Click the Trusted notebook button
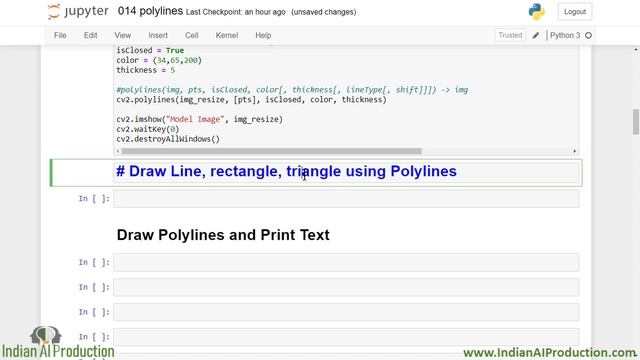Screen dimensions: 640x360 click(x=510, y=35)
